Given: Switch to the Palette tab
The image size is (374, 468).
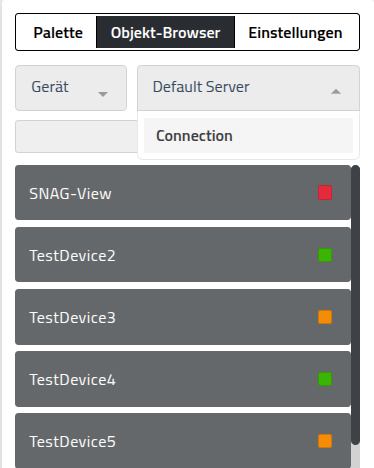Looking at the screenshot, I should pos(58,32).
